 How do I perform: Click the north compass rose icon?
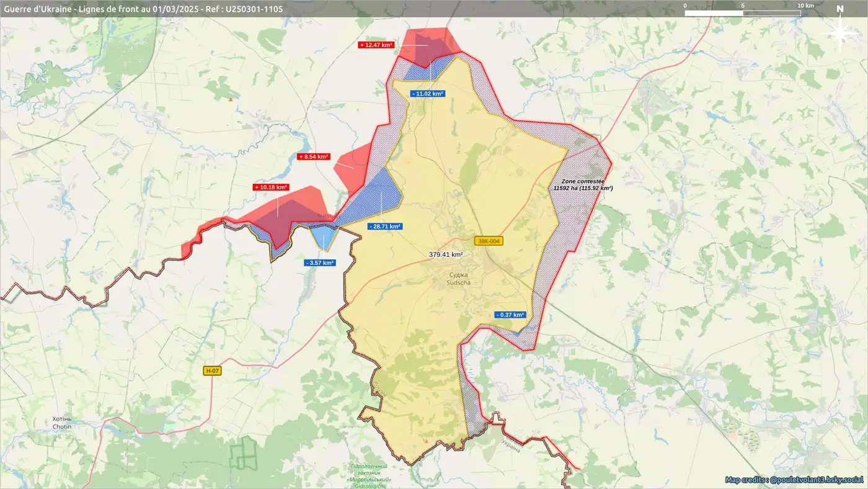[839, 31]
